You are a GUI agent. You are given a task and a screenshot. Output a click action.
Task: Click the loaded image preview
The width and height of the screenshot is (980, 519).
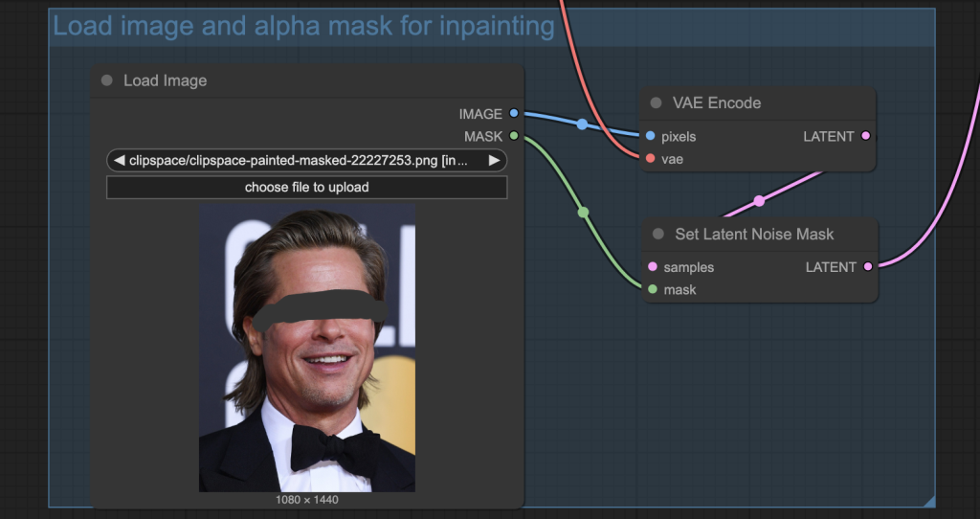(x=306, y=348)
